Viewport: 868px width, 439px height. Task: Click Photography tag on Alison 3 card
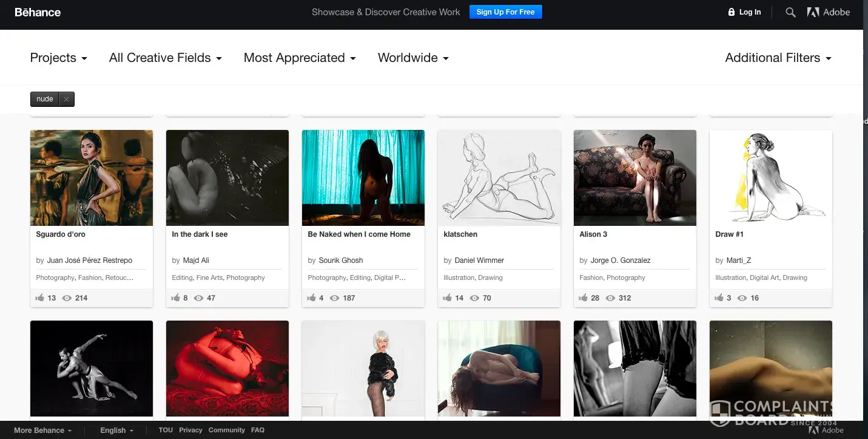pos(626,277)
